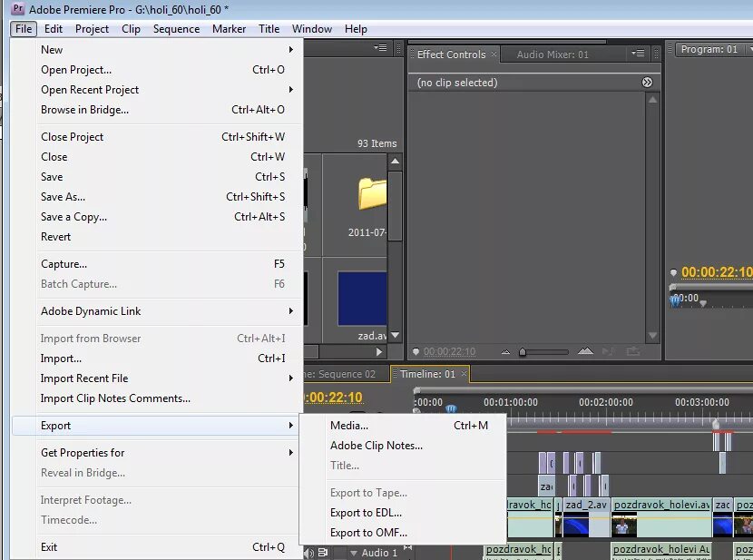Choose Save As...
753x560 pixels.
tap(157, 197)
